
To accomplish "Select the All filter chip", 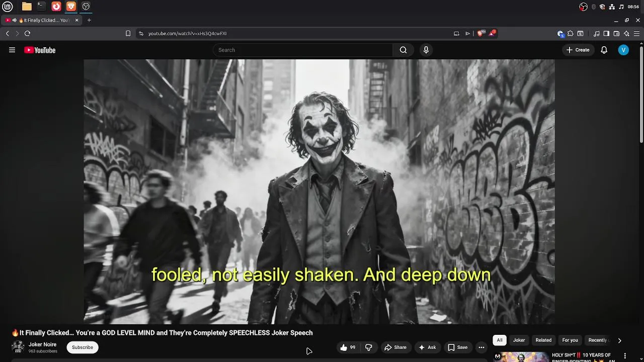I will [500, 340].
